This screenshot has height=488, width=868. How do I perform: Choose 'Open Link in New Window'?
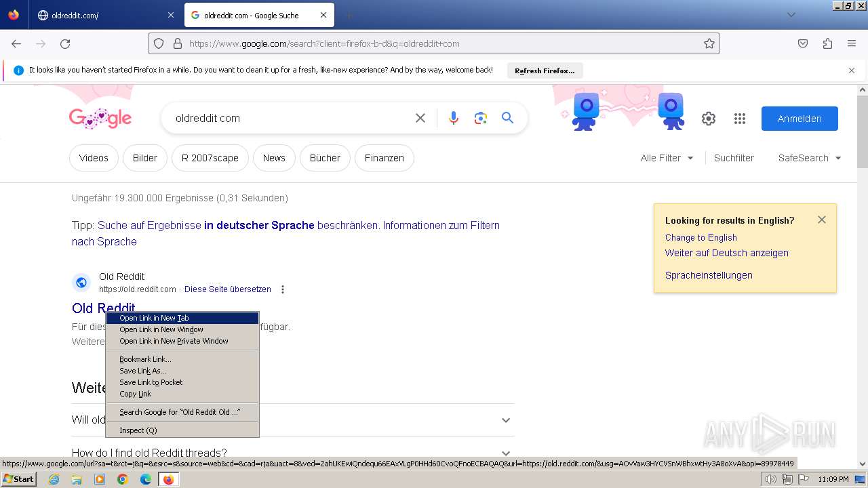point(182,329)
